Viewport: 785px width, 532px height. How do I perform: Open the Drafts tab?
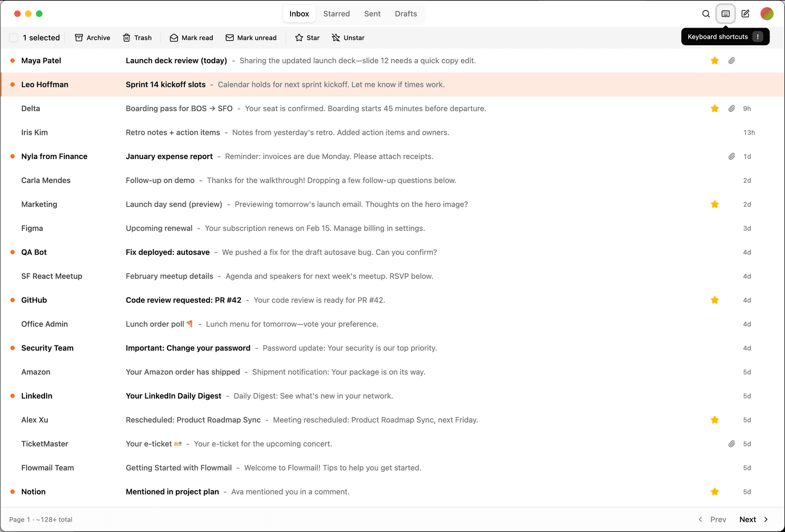[406, 13]
